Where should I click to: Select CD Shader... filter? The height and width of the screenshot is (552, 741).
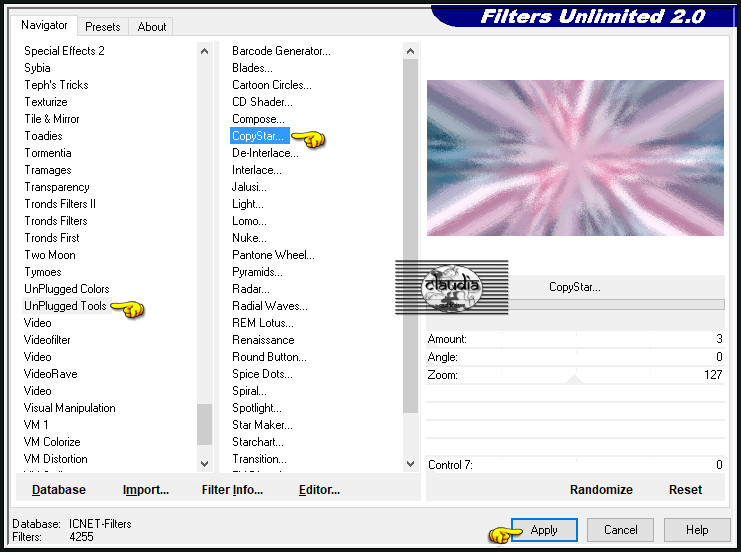(262, 102)
